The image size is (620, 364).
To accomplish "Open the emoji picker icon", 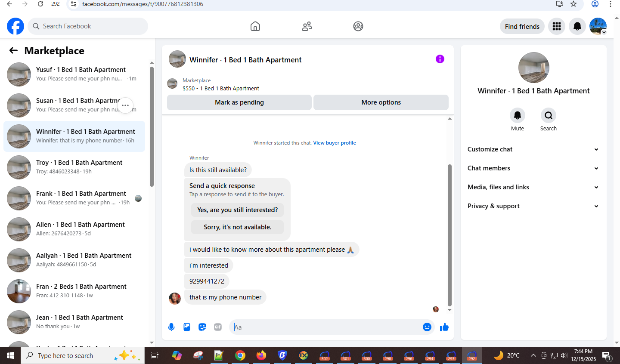I will point(427,327).
